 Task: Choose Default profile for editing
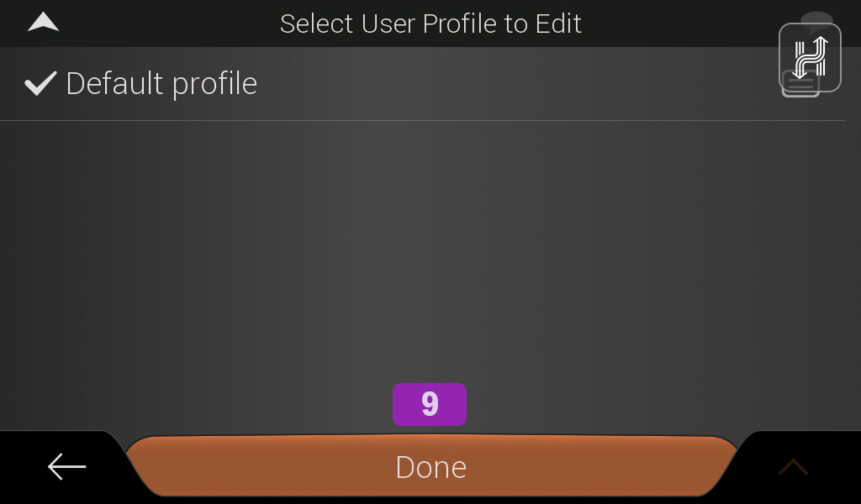tap(422, 84)
